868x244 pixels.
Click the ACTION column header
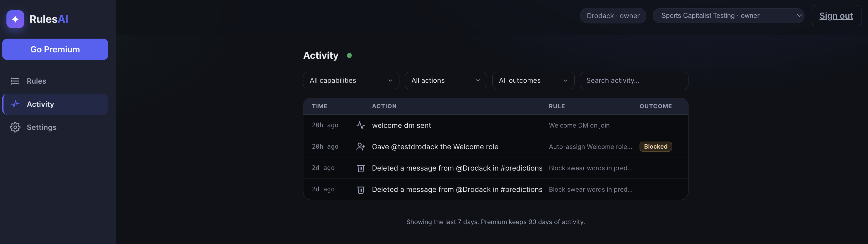pyautogui.click(x=384, y=106)
